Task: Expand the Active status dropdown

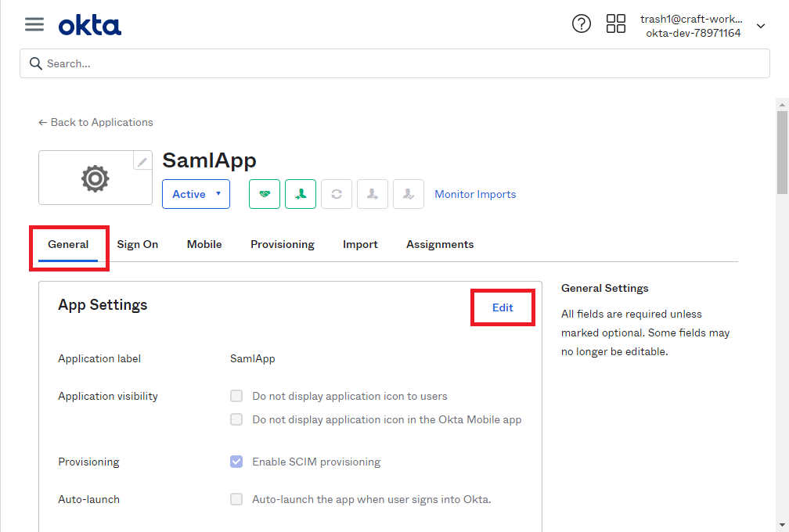Action: coord(196,194)
